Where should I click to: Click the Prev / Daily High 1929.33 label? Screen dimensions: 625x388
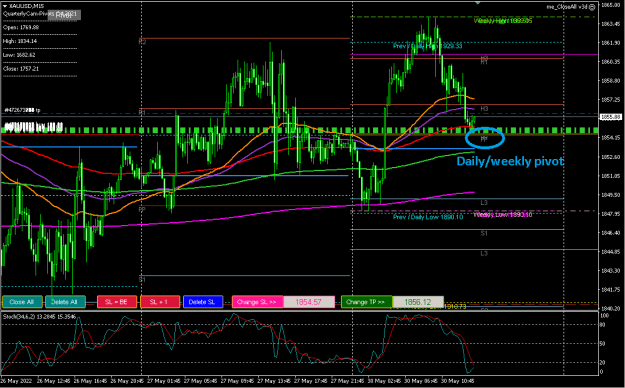(427, 46)
